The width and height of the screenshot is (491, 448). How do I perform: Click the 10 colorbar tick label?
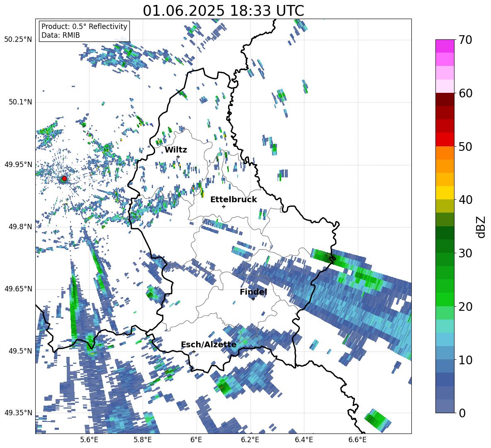pyautogui.click(x=465, y=360)
